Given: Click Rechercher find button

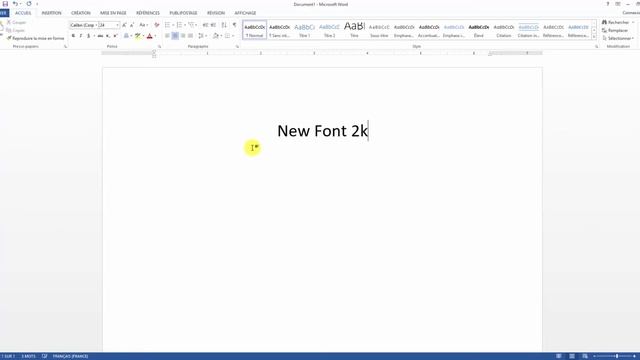Looking at the screenshot, I should [616, 22].
